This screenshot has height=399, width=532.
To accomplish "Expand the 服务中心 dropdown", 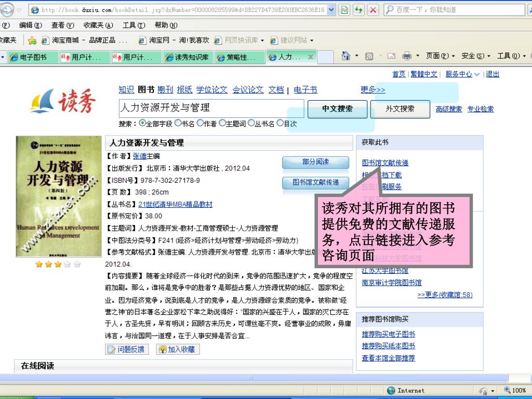I will (x=477, y=74).
